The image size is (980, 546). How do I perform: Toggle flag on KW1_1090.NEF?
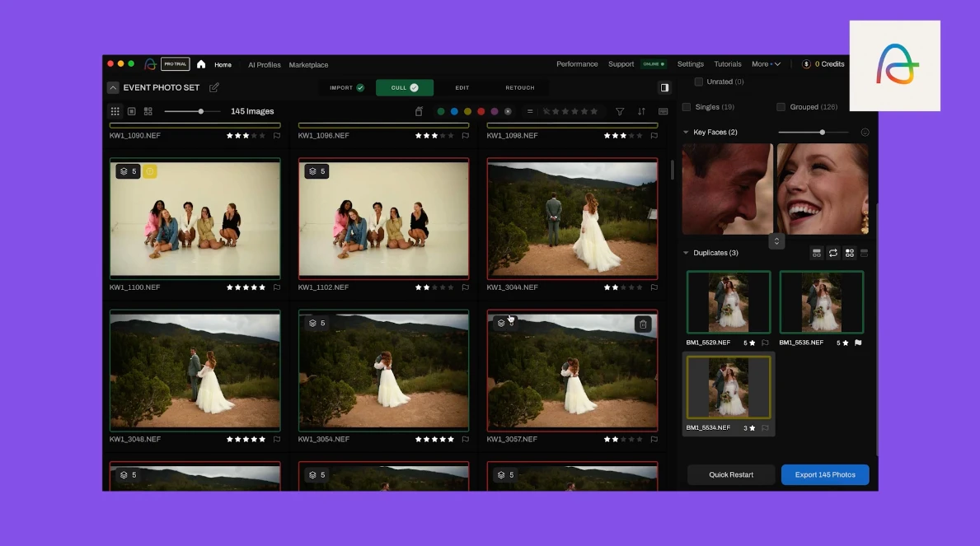[277, 136]
